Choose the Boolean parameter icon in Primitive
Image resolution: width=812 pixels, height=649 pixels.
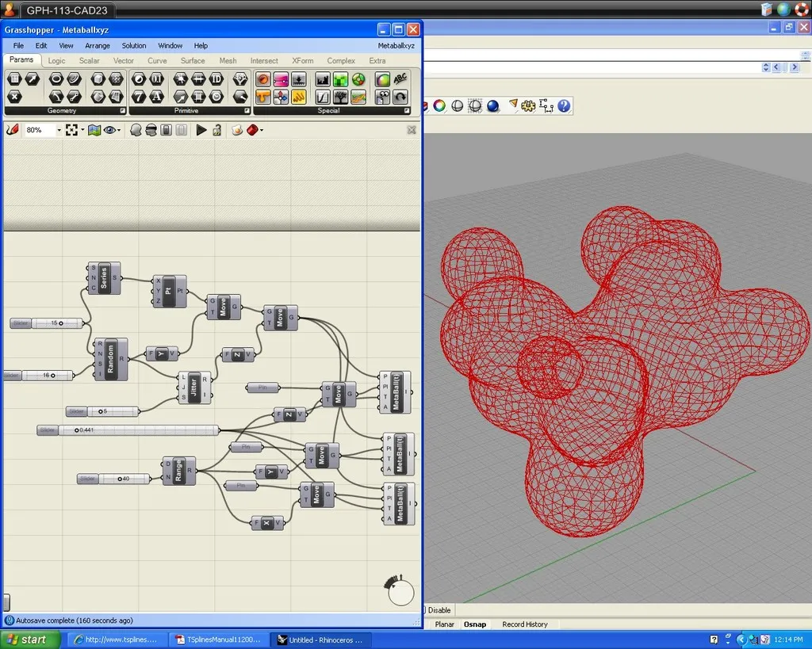click(139, 78)
